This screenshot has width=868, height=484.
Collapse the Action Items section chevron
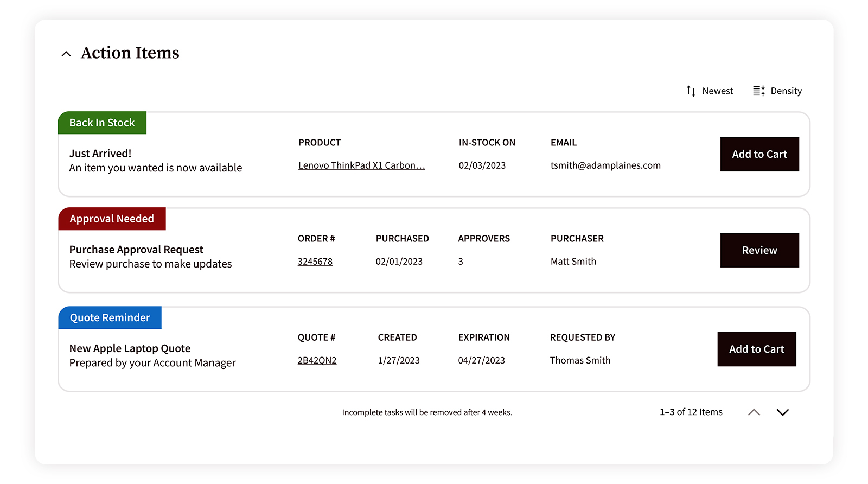pos(66,54)
